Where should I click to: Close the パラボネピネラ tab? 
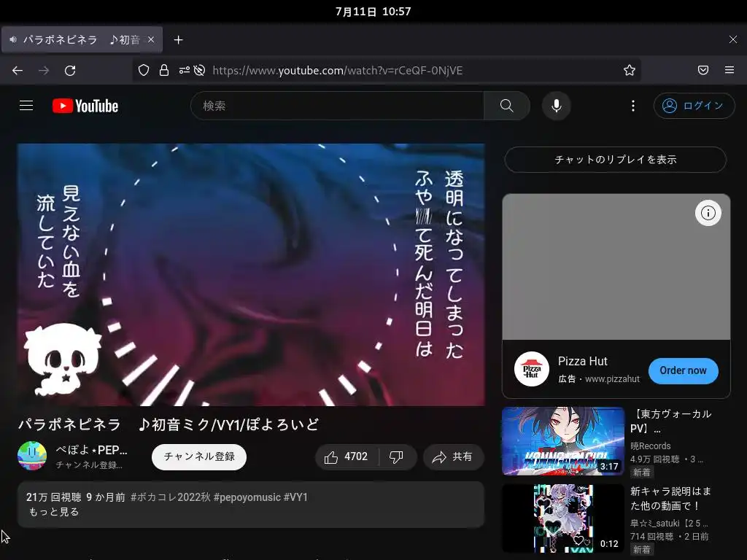click(151, 39)
